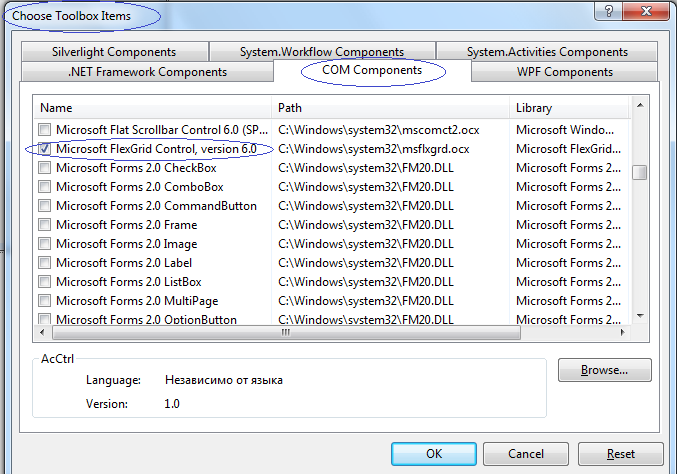This screenshot has height=474, width=677.
Task: Enable Microsoft Forms 2.0 ListBox checkbox
Action: tap(44, 281)
